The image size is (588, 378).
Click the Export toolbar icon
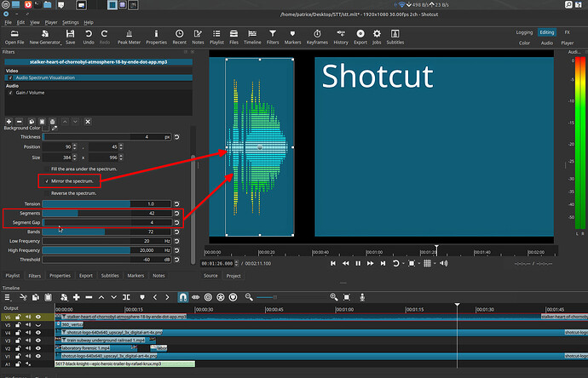360,35
